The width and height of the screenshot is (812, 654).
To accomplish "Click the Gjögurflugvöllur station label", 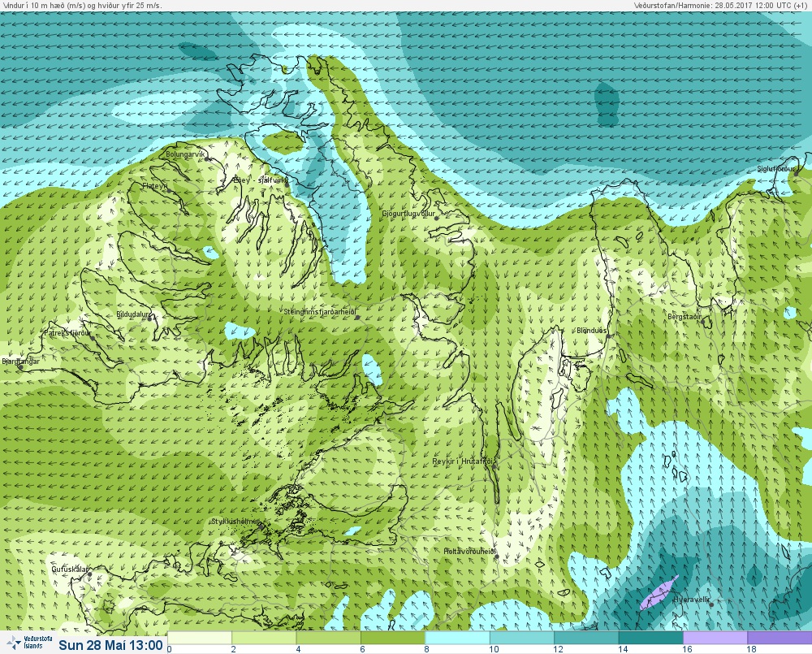I will (408, 214).
